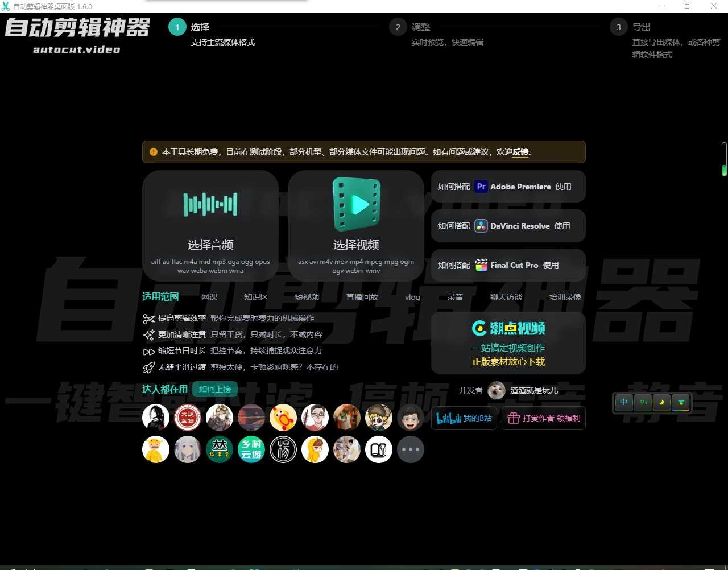This screenshot has width=728, height=570.
Task: Select the 直播回放 tab
Action: tap(362, 297)
